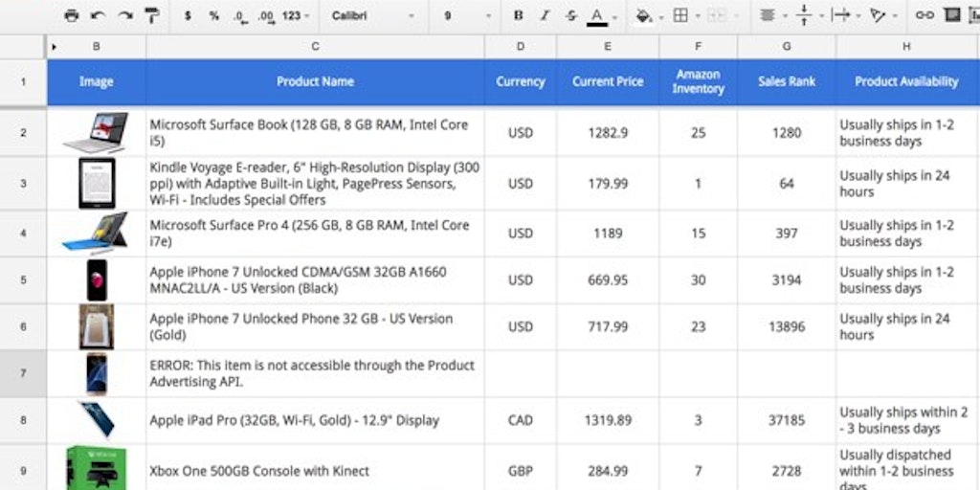Select the Kindle Voyage E-reader product name cell
Screen dimensions: 980x490
tap(315, 184)
